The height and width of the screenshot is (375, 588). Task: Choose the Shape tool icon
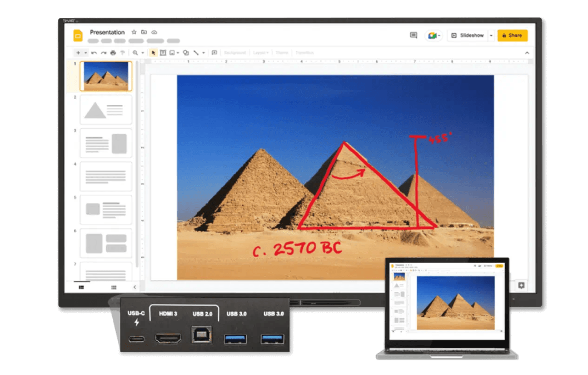(x=186, y=53)
